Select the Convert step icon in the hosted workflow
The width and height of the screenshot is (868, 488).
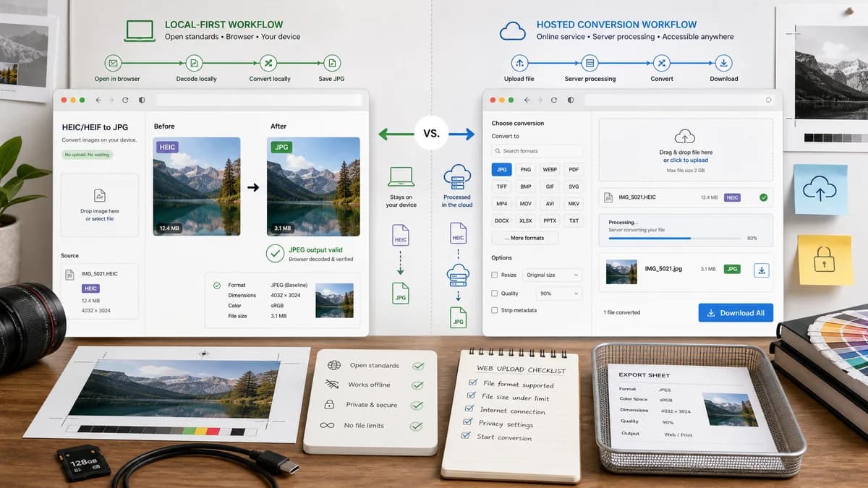pos(661,62)
